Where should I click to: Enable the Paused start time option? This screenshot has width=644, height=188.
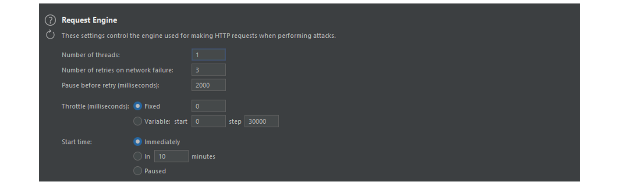[138, 171]
